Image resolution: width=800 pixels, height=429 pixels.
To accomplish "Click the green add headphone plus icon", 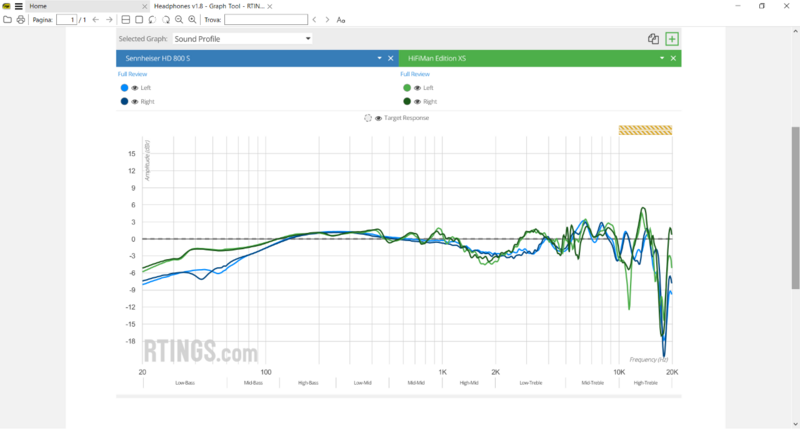I will [672, 39].
